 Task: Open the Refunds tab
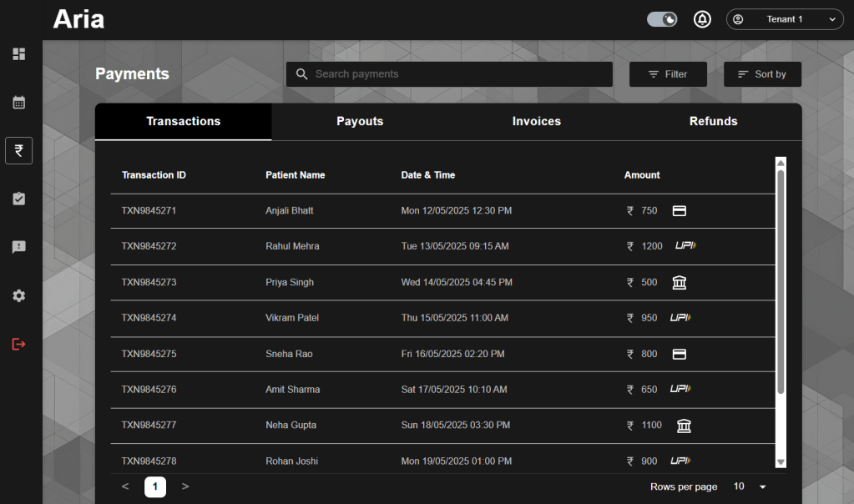coord(713,122)
